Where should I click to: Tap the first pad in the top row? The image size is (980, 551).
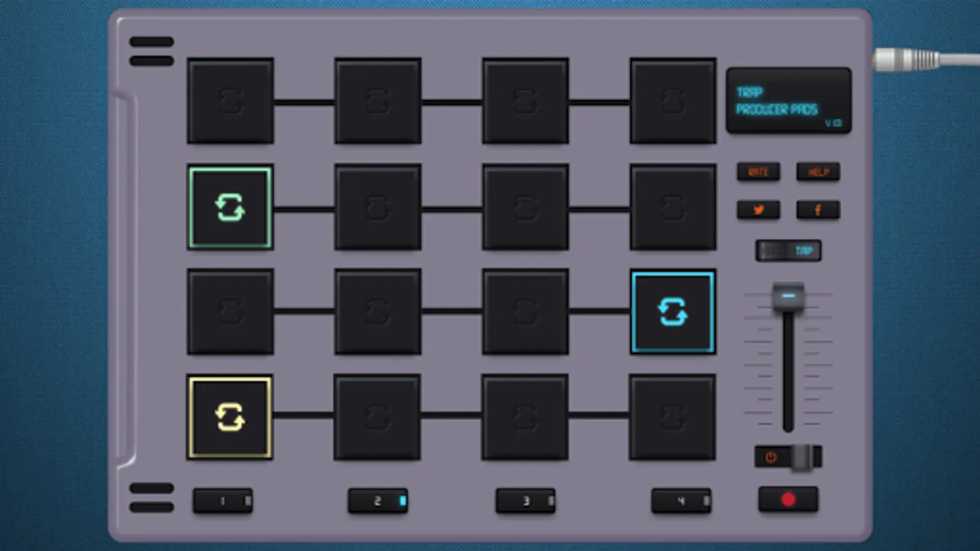pyautogui.click(x=230, y=101)
